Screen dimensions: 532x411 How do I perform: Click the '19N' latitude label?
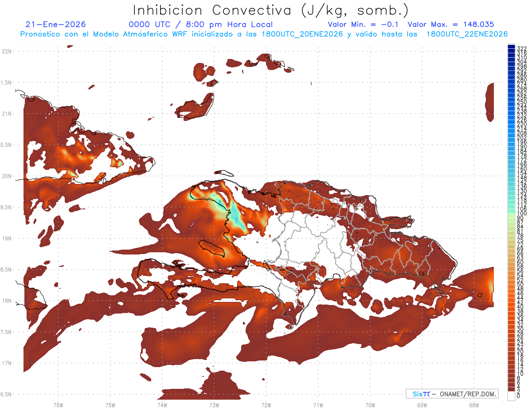[6, 239]
